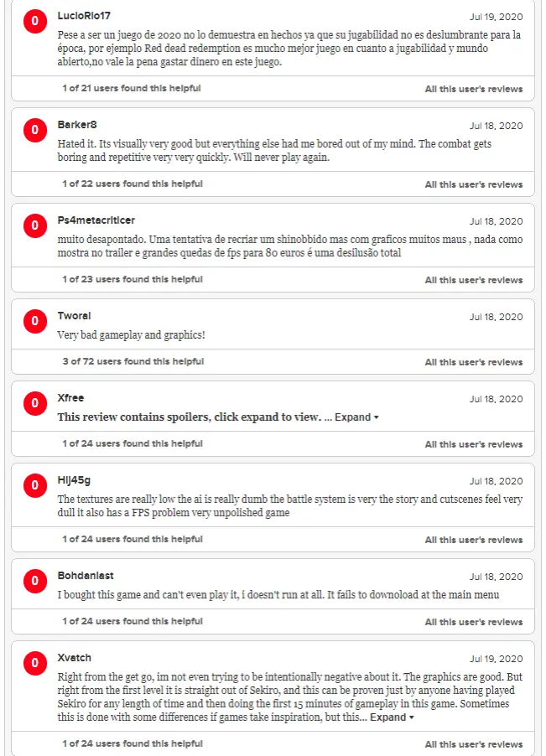
Task: View all this user's reviews for Xfree
Action: pyautogui.click(x=474, y=444)
